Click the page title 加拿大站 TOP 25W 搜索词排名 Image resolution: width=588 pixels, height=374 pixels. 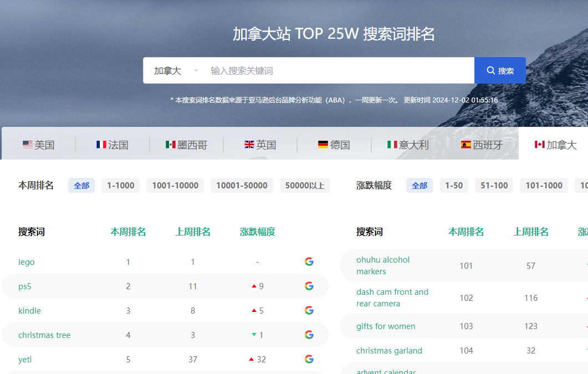tap(334, 34)
